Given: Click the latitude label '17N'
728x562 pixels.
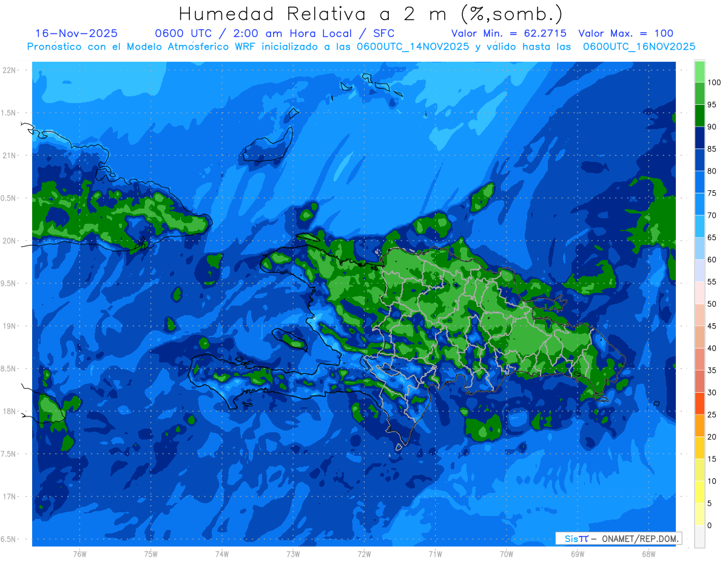Looking at the screenshot, I should 9,497.
